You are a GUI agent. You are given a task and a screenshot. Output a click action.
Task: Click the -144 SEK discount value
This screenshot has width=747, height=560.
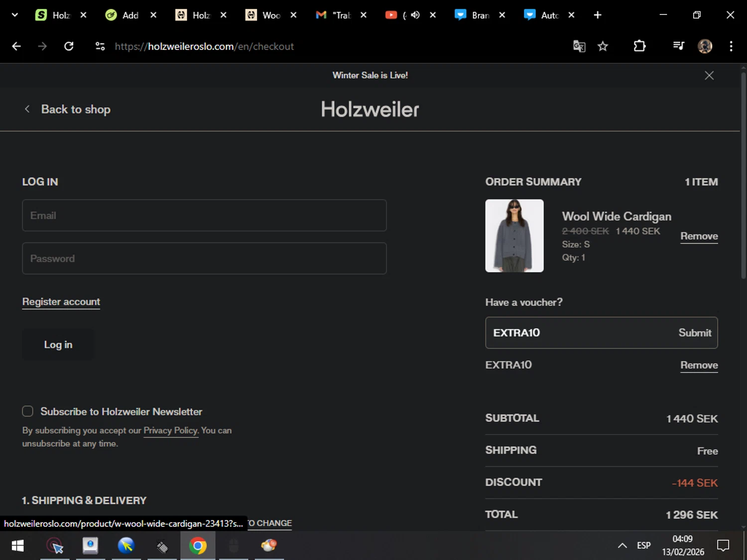tap(695, 483)
